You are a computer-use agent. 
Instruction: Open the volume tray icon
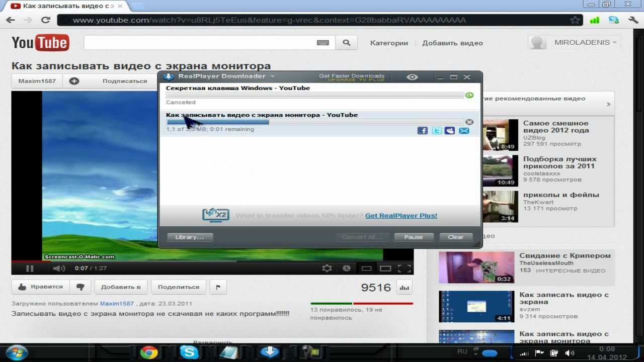(x=569, y=353)
